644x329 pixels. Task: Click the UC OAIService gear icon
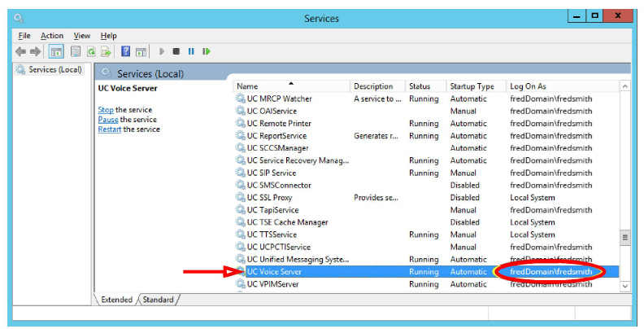(x=240, y=111)
